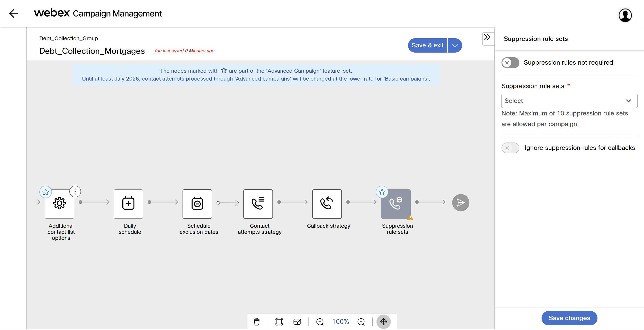The height and width of the screenshot is (330, 644).
Task: Click the back arrow in header
Action: pos(13,13)
